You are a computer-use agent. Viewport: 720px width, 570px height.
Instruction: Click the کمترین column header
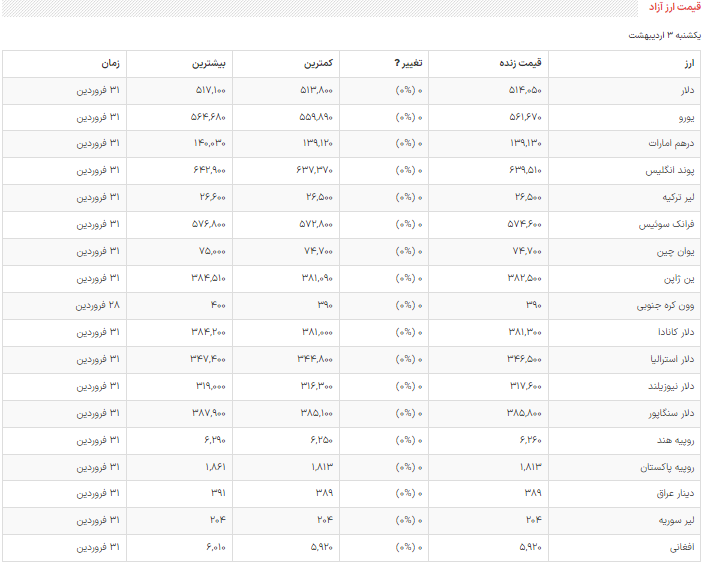point(320,64)
